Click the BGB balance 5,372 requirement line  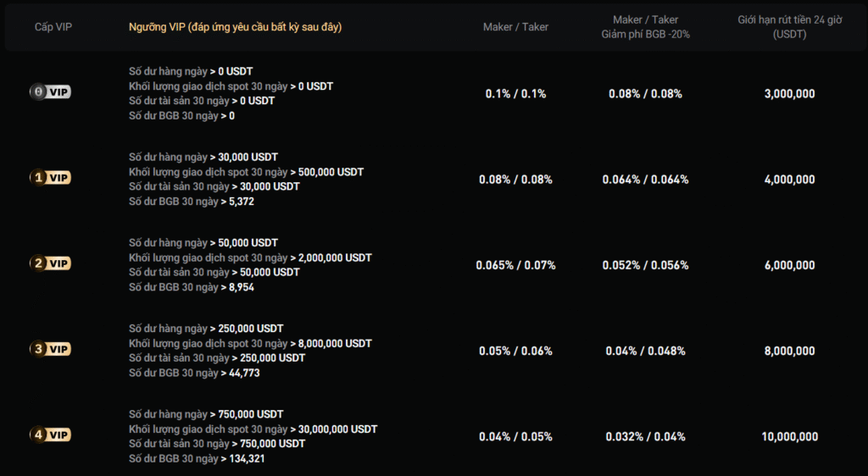(192, 202)
